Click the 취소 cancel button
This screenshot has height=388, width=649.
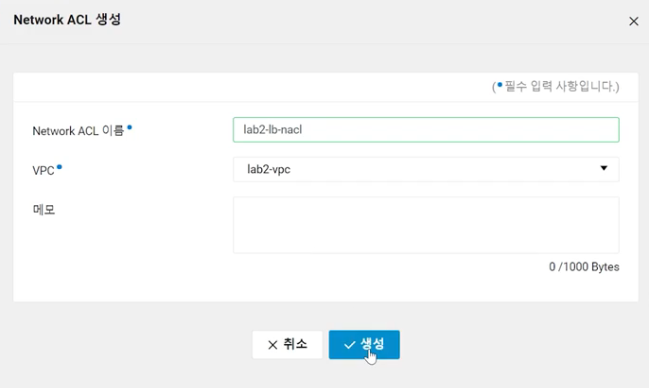pos(287,345)
